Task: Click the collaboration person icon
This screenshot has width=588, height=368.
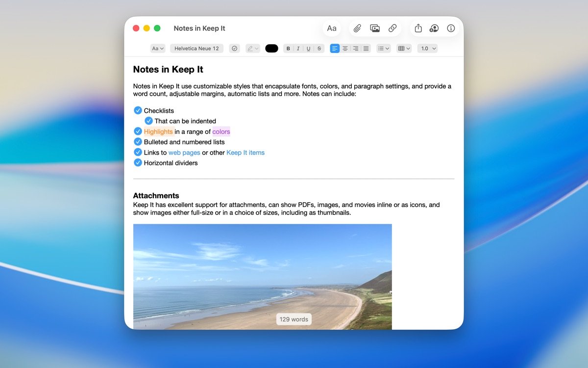Action: click(434, 28)
